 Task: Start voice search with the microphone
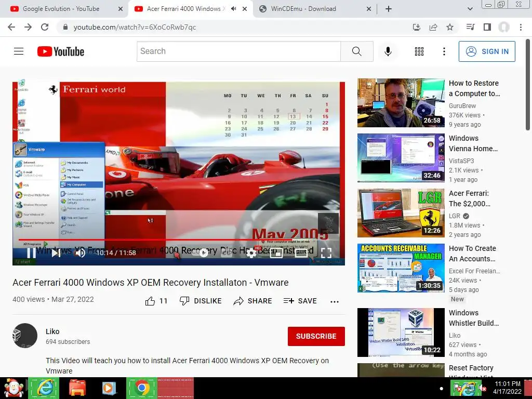tap(388, 51)
